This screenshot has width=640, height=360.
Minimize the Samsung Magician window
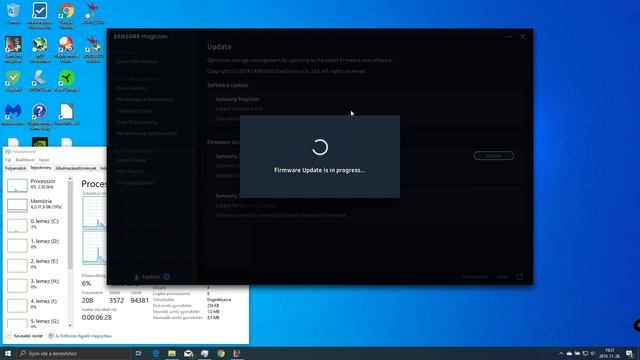[x=509, y=37]
